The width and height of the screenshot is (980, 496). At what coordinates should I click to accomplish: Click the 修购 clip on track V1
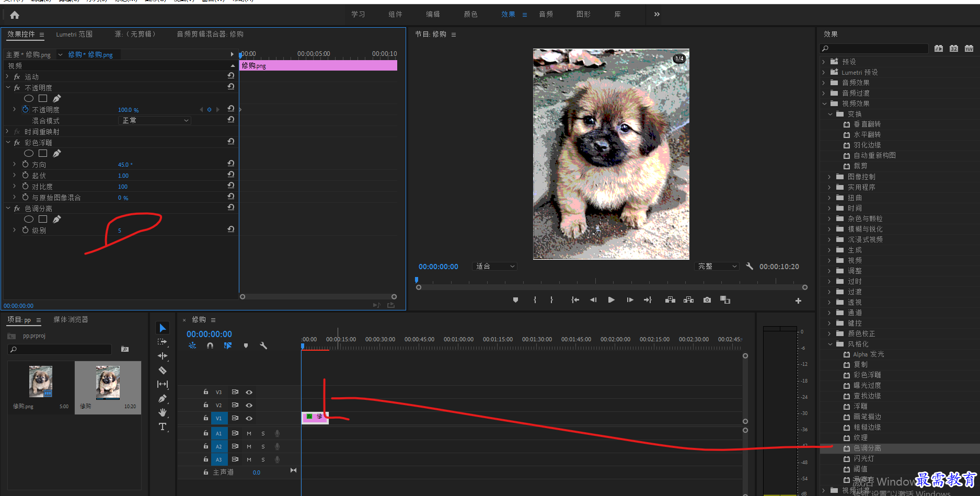(315, 418)
